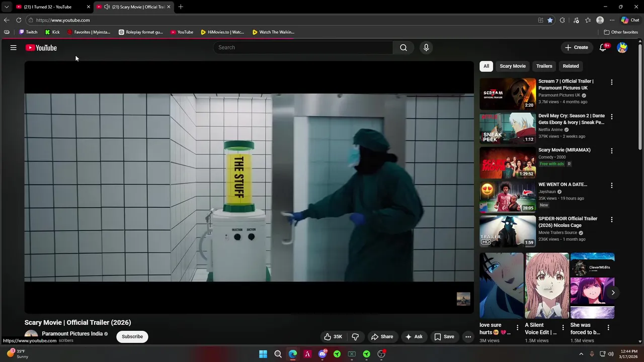Open options menu for Scary Movie (MIRAMAX)
Image resolution: width=644 pixels, height=362 pixels.
pyautogui.click(x=612, y=150)
